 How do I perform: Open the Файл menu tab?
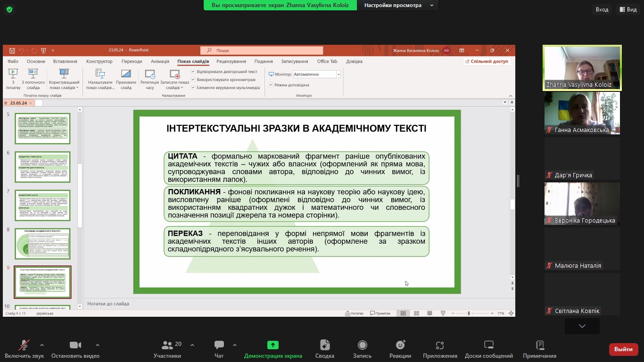pyautogui.click(x=13, y=61)
